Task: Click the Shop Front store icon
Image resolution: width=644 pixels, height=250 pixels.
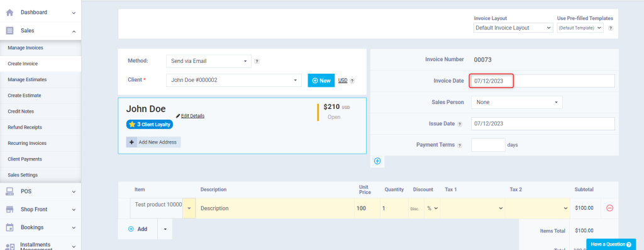Action: 10,209
